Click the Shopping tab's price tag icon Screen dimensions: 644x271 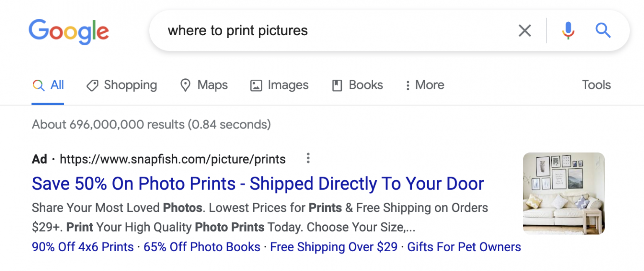tap(92, 85)
